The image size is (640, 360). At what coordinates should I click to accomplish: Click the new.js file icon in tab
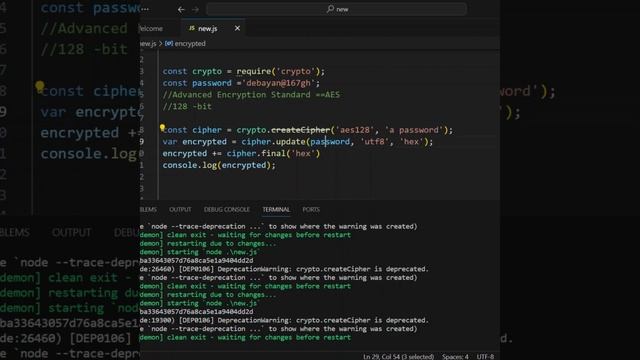click(191, 28)
